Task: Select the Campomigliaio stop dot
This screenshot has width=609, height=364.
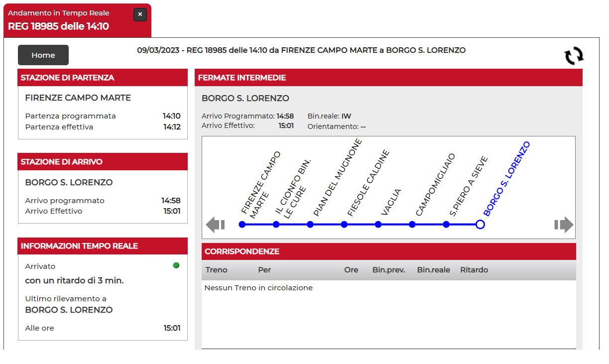Action: pos(412,225)
